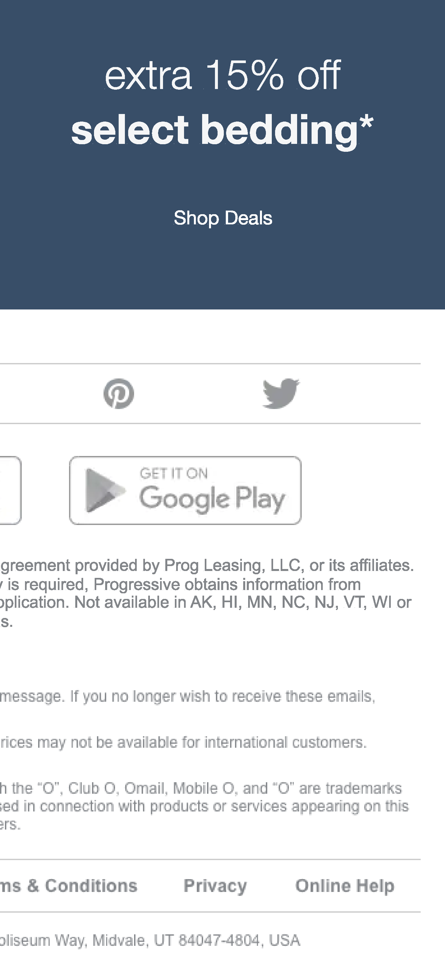Click the "GET IT ON" badge caption
Screen dimensions: 445x980
(x=174, y=474)
